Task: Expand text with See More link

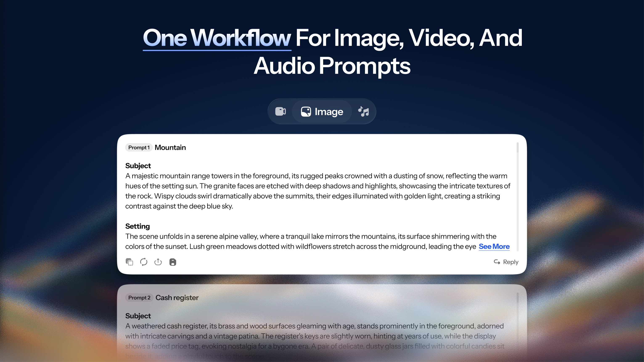Action: [x=494, y=247]
